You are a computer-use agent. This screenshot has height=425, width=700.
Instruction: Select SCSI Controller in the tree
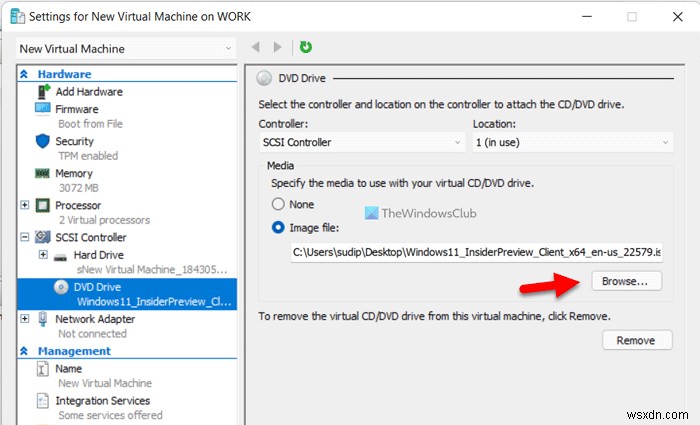coord(91,237)
